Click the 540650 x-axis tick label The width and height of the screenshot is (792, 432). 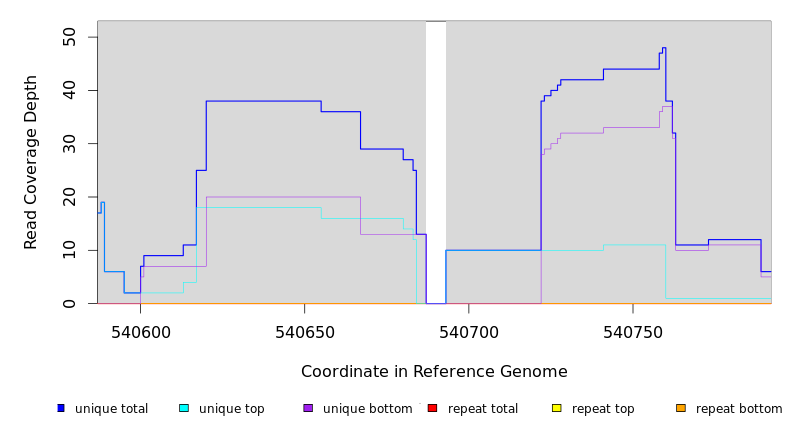[x=304, y=331]
